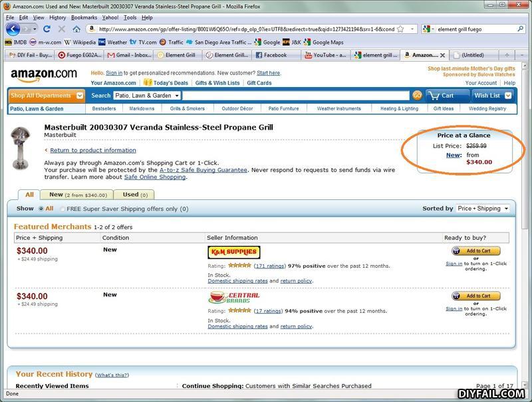The height and width of the screenshot is (402, 532).
Task: Click search magnifier icon in search box
Action: coord(520,29)
